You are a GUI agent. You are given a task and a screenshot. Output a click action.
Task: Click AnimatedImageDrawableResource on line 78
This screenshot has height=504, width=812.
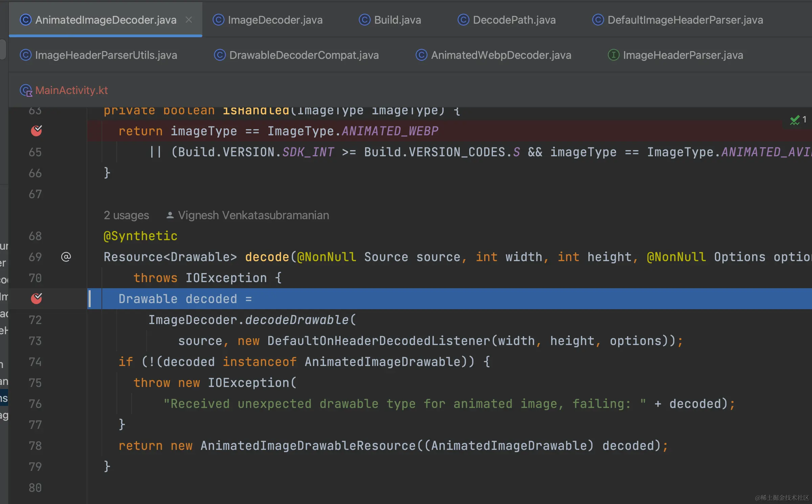pyautogui.click(x=308, y=446)
